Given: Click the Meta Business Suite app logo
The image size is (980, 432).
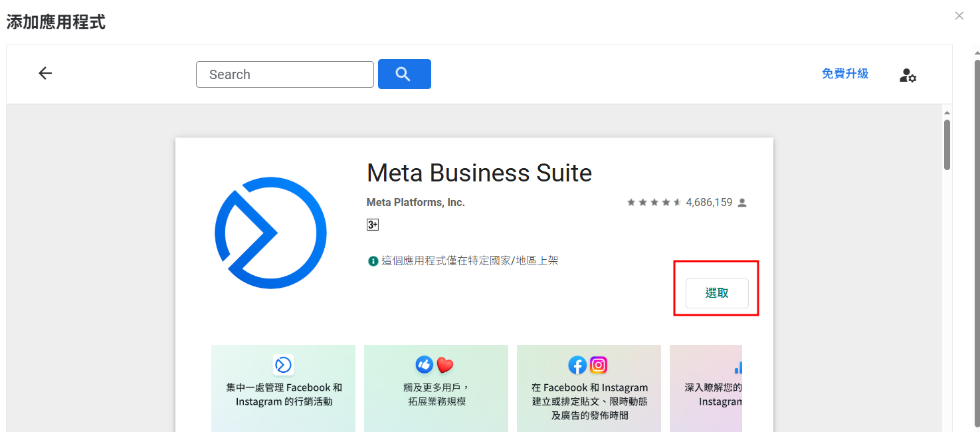Looking at the screenshot, I should pos(271,233).
